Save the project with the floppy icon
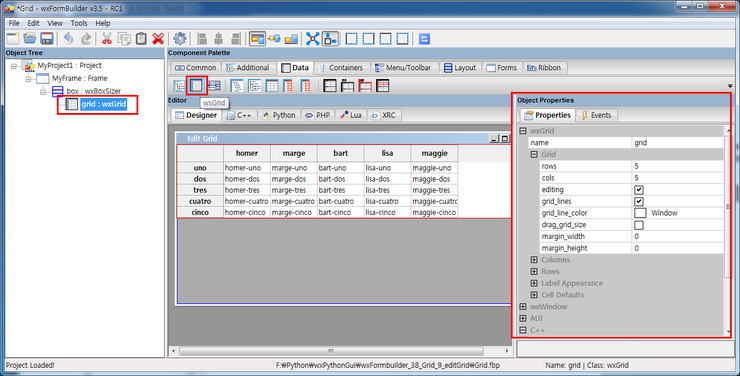Viewport: 740px width, 376px height. click(x=47, y=39)
